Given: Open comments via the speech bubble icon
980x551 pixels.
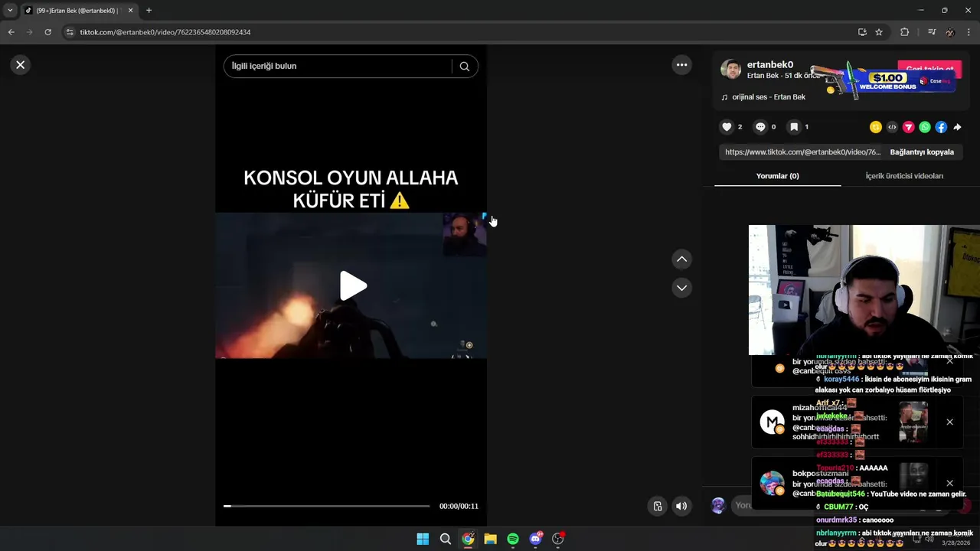Looking at the screenshot, I should 760,127.
